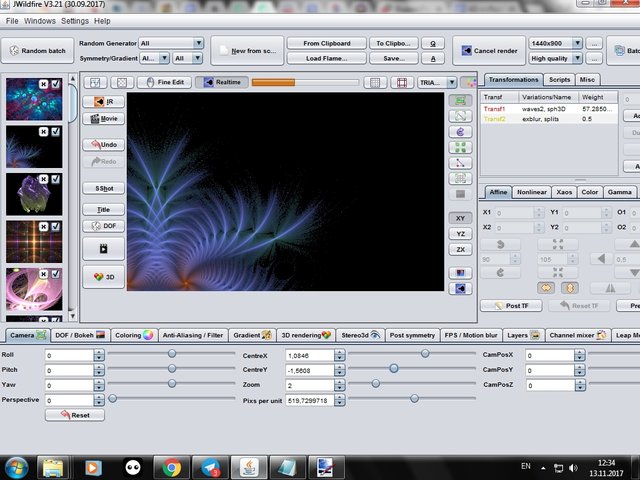Click the Random batch button
This screenshot has height=480, width=640.
tap(37, 51)
